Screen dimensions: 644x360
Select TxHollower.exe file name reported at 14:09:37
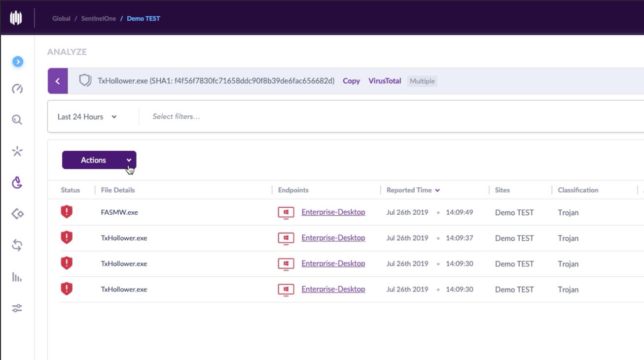(124, 238)
